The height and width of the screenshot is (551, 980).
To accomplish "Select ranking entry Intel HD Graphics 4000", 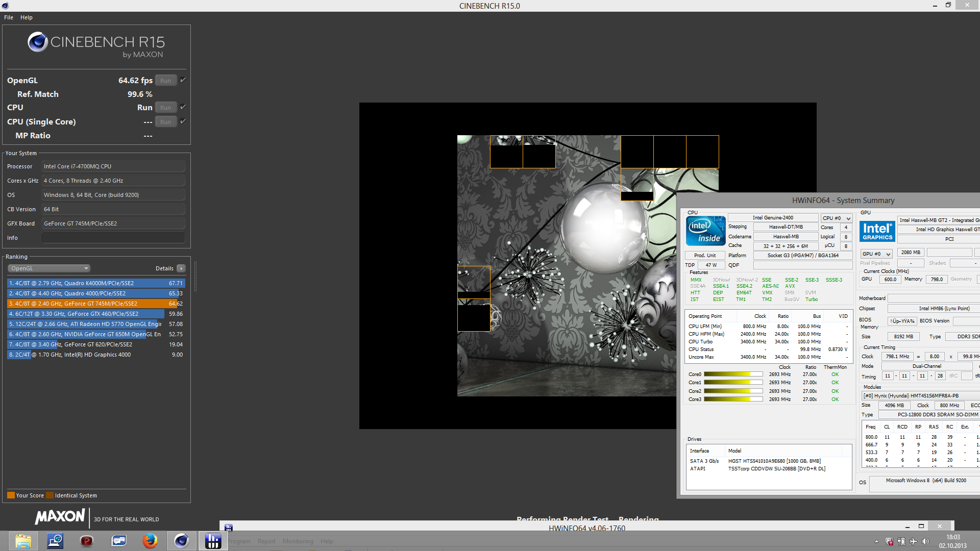I will [96, 355].
